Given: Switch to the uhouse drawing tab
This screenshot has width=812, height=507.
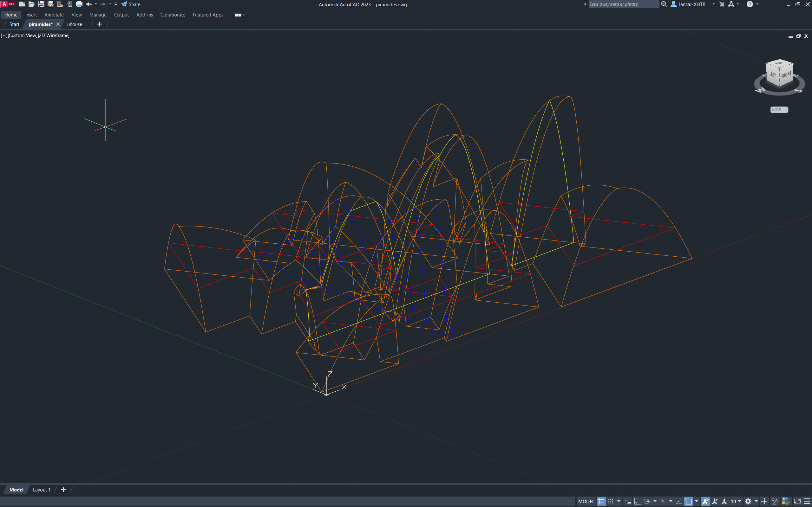Looking at the screenshot, I should [x=75, y=24].
